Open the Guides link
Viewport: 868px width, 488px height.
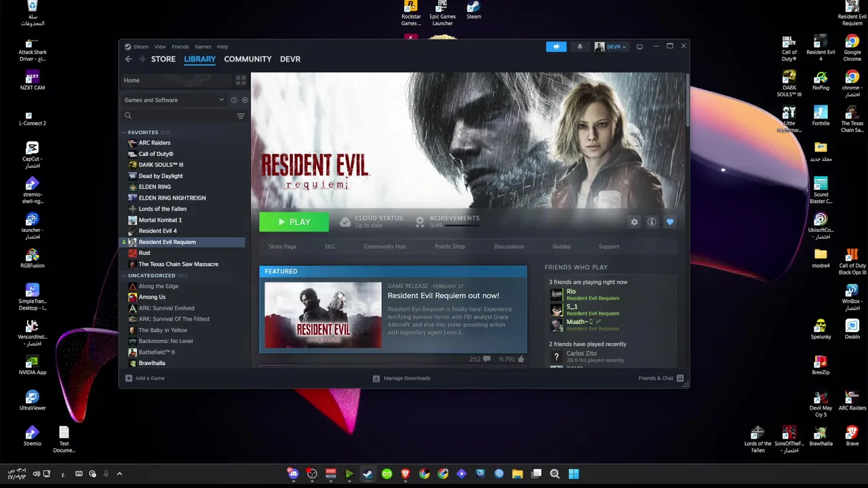click(x=561, y=247)
